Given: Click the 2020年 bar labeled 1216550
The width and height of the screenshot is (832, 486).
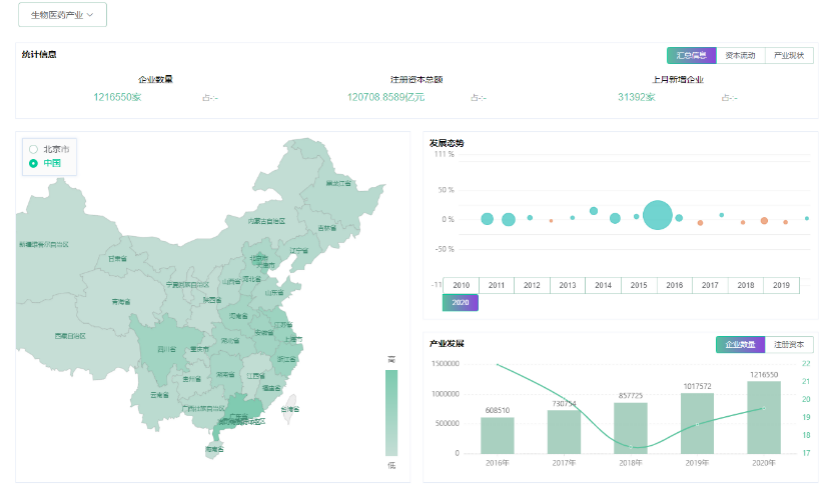Looking at the screenshot, I should (x=763, y=417).
